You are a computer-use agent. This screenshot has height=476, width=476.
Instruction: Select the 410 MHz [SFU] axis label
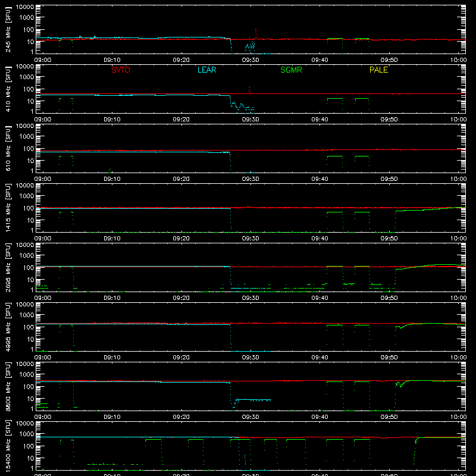click(8, 89)
